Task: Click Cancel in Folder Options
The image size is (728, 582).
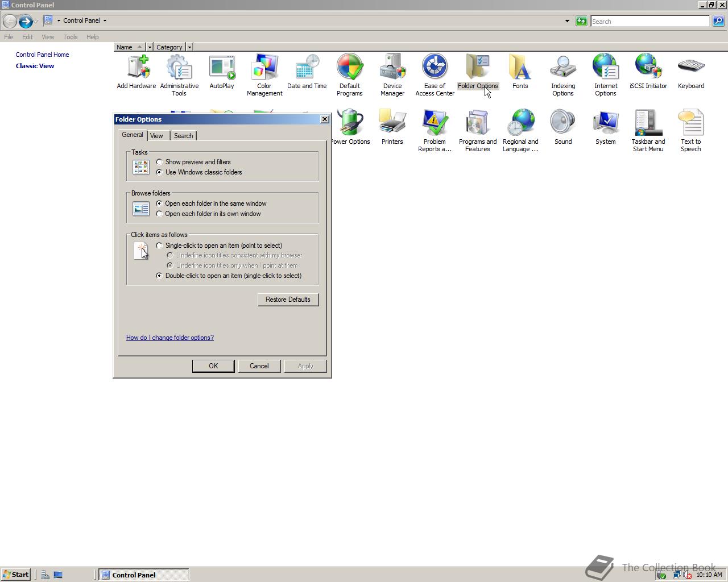Action: (x=259, y=366)
